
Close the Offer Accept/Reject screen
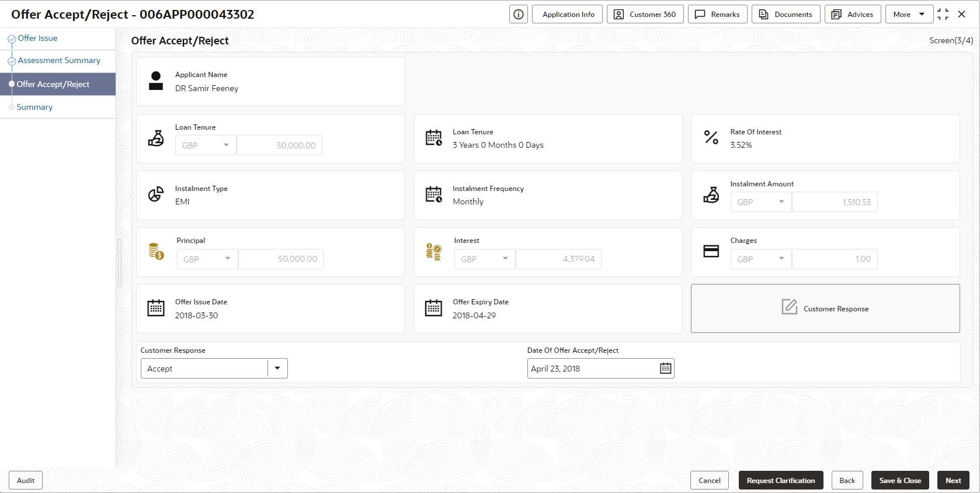point(962,15)
